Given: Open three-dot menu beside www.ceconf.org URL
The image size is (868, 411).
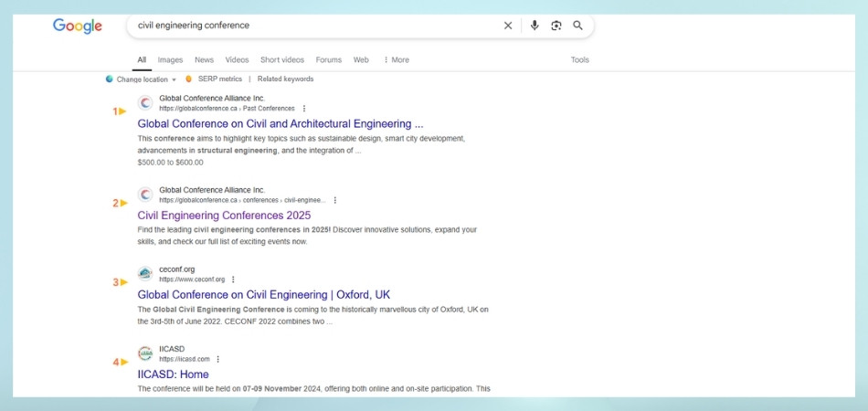Looking at the screenshot, I should [x=232, y=279].
